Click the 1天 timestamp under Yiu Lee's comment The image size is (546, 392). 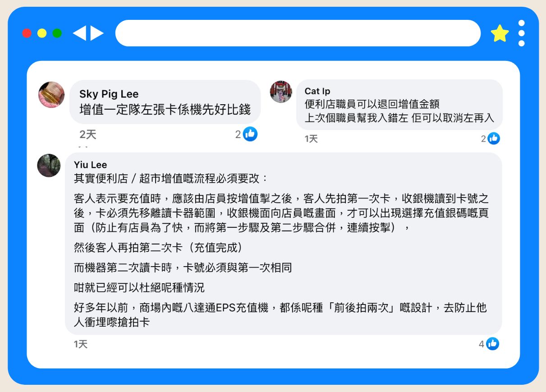click(81, 344)
